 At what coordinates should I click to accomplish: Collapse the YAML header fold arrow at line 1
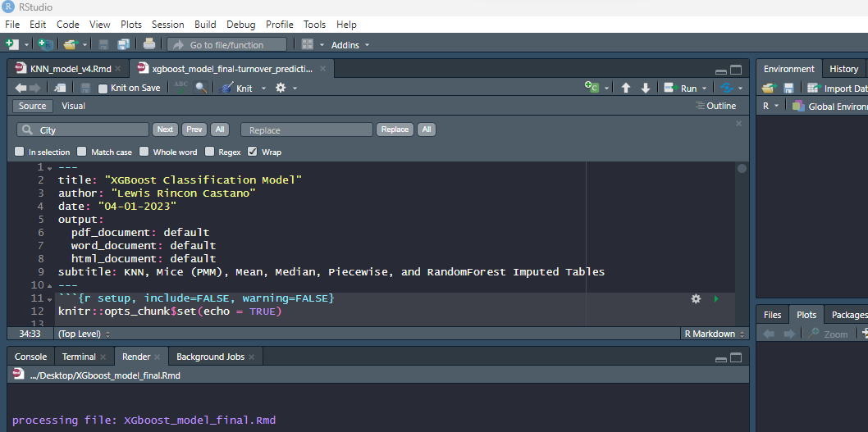(x=49, y=167)
